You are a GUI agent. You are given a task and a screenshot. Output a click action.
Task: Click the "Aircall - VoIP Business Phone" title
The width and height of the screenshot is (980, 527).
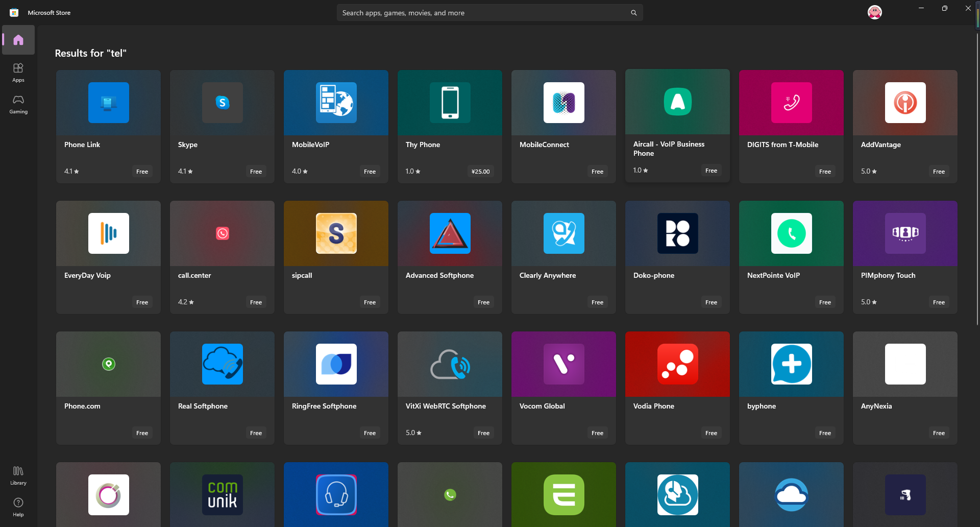point(669,149)
